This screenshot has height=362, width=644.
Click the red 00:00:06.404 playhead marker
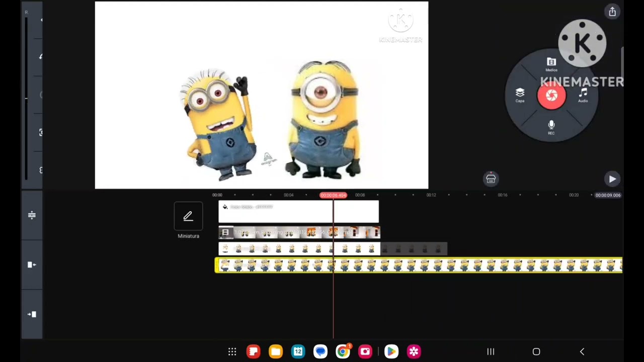(333, 195)
